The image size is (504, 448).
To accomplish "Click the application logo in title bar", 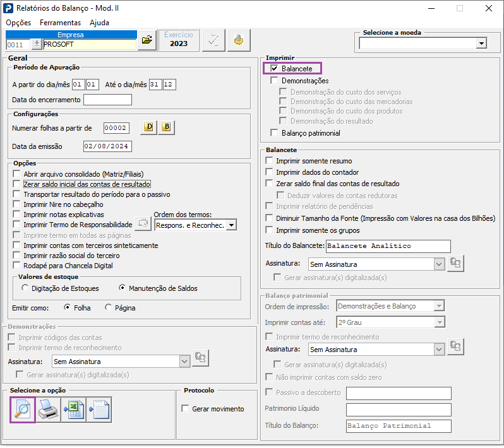I will tap(8, 8).
